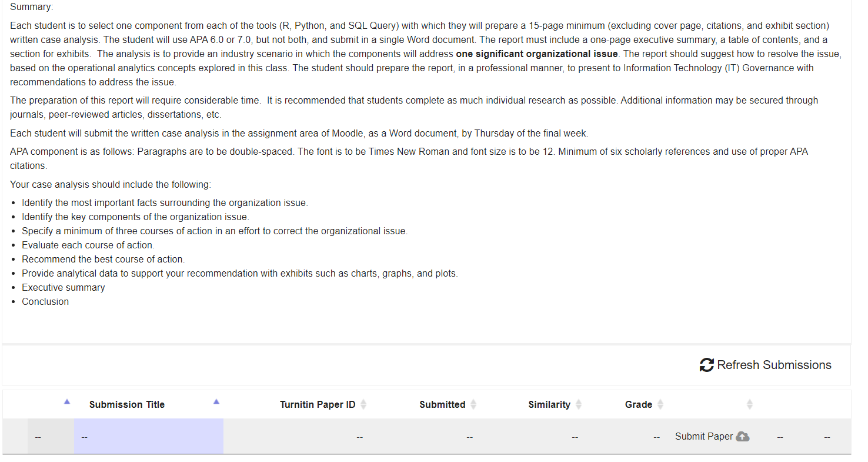Click the circular refresh arrows icon
Screen dimensions: 868x462
click(707, 365)
